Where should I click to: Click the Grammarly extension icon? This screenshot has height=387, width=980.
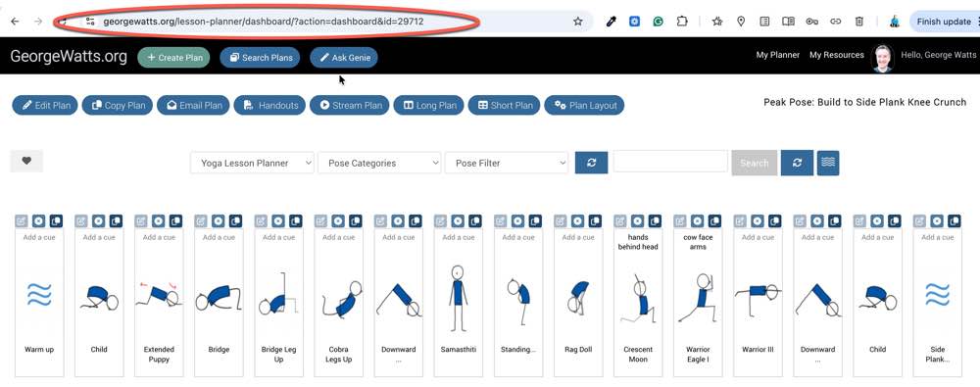pos(659,22)
